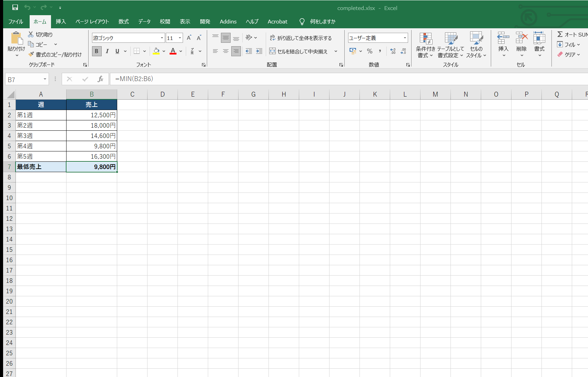Click the increase decimal places icon
The width and height of the screenshot is (588, 377).
393,51
